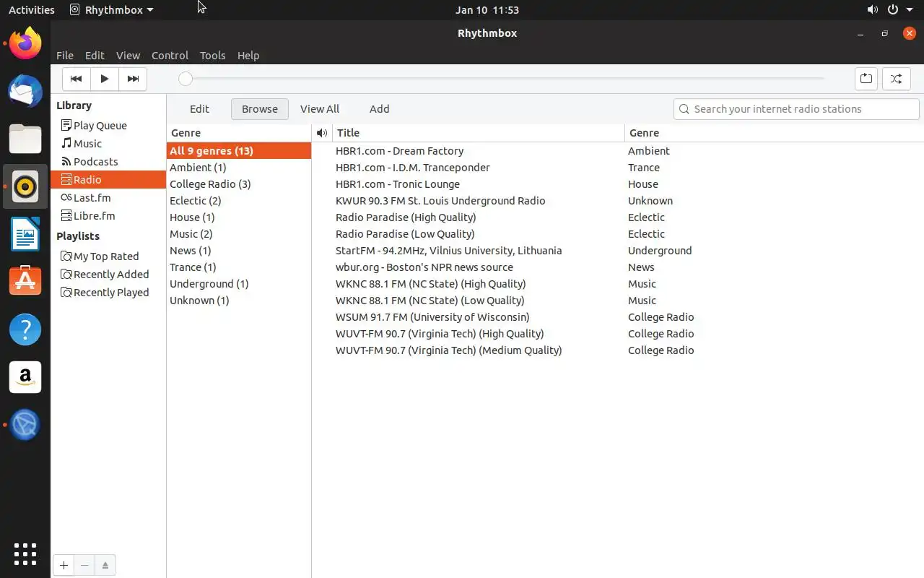Filter by Unknown (1) genre
Screen dimensions: 924x578
coord(239,300)
